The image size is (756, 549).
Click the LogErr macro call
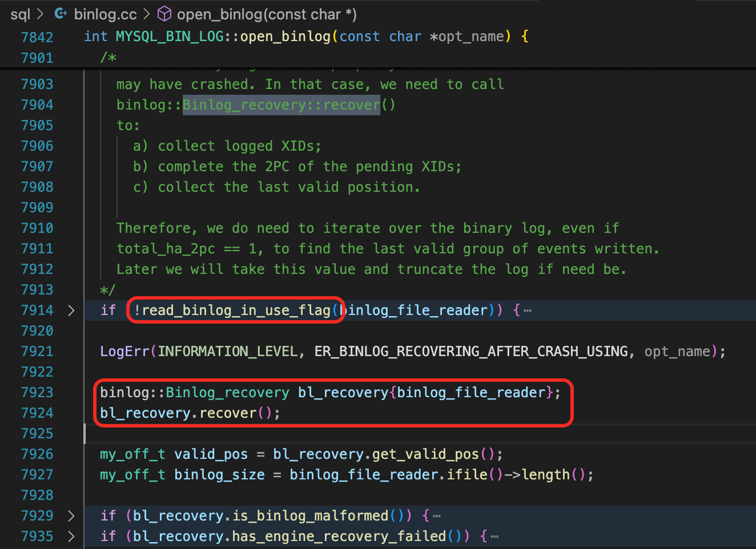pos(124,352)
